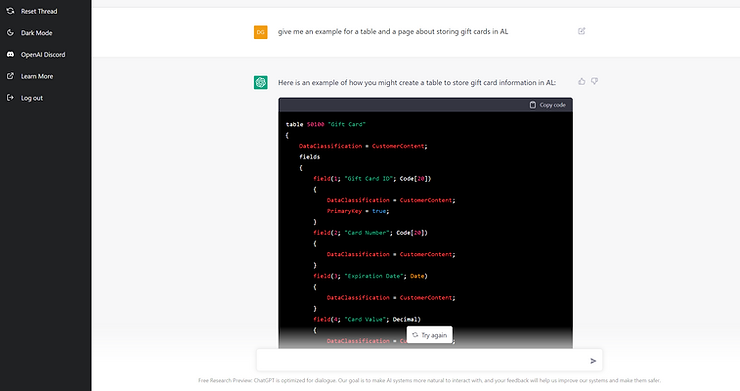
Task: Select Log out in the sidebar
Action: (46, 98)
